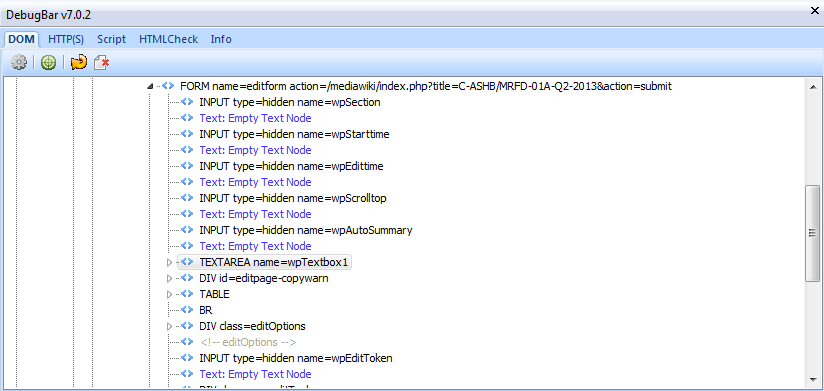
Task: Expand the TABLE node
Action: [x=169, y=294]
